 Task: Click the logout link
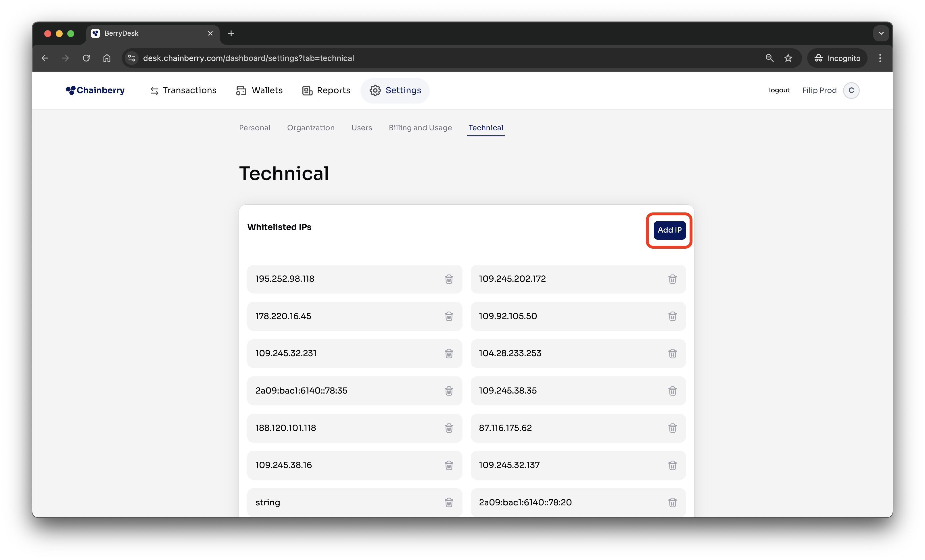(779, 90)
